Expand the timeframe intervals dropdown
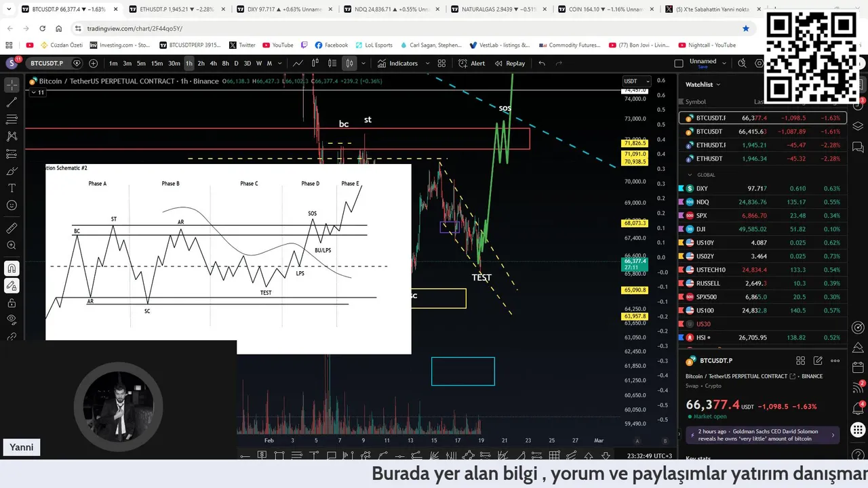Image resolution: width=868 pixels, height=488 pixels. 280,63
